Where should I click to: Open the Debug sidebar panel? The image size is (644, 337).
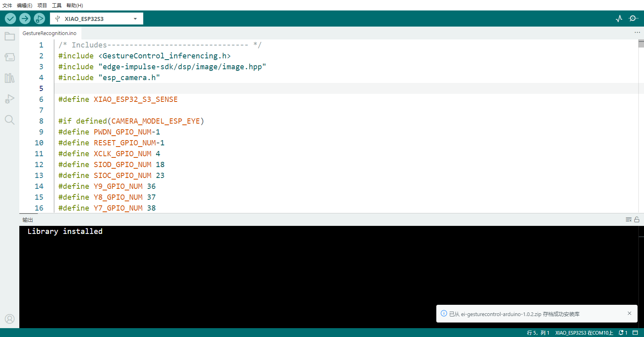[10, 99]
